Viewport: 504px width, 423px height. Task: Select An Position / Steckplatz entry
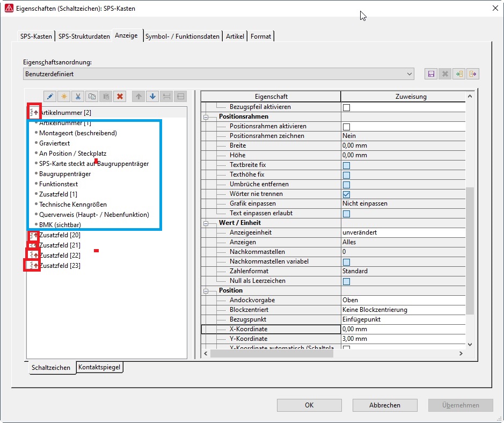click(x=72, y=154)
